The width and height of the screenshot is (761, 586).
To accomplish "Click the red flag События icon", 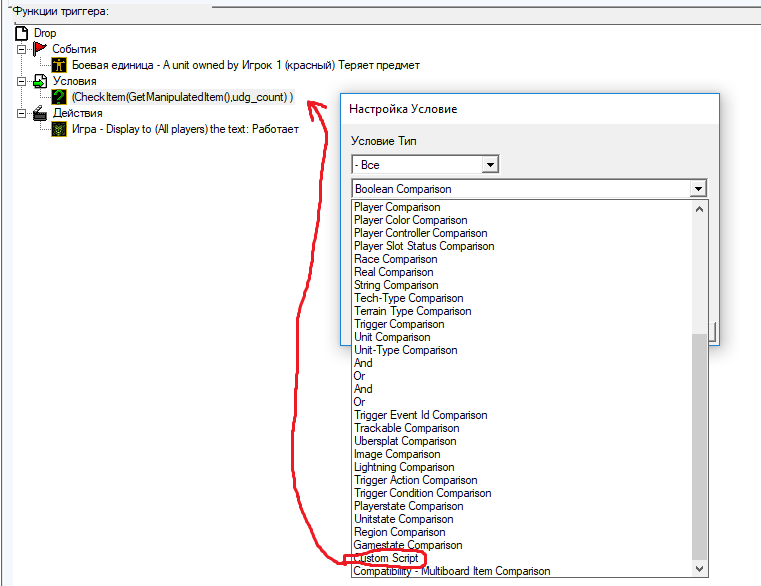I will pos(40,49).
